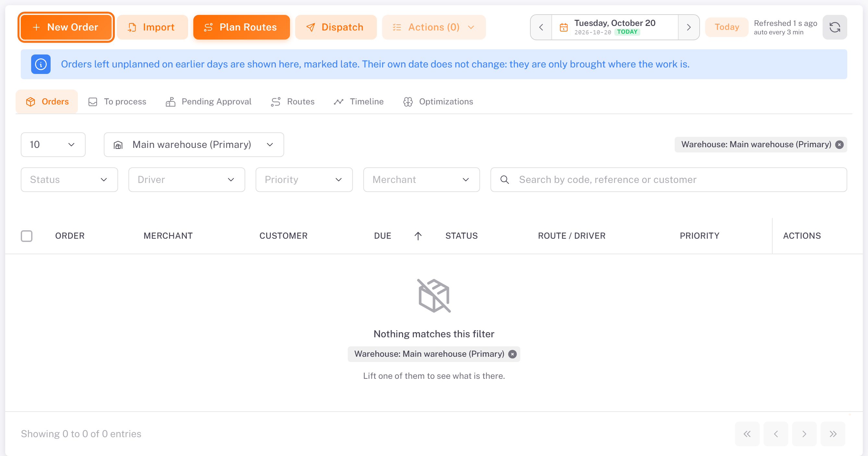
Task: Sort by the CUSTOMER column header
Action: [283, 236]
